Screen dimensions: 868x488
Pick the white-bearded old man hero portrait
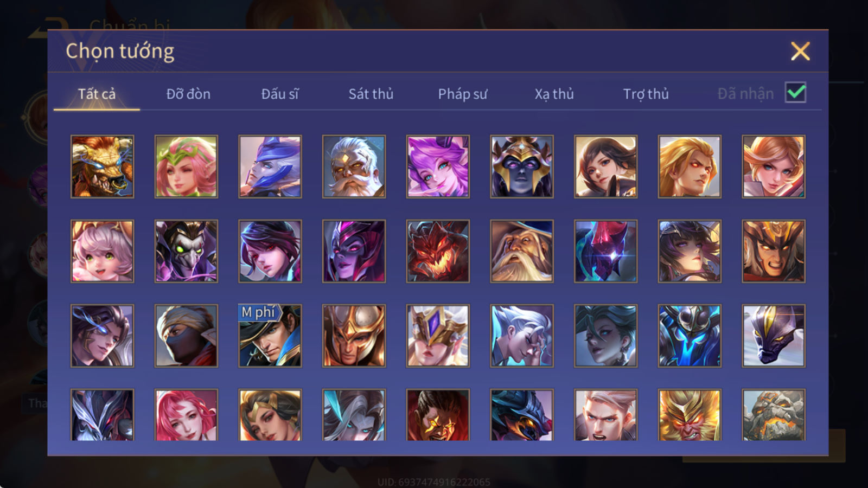click(x=354, y=166)
